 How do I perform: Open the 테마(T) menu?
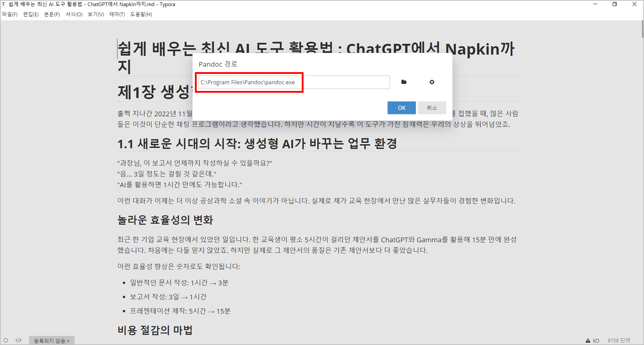click(x=117, y=14)
